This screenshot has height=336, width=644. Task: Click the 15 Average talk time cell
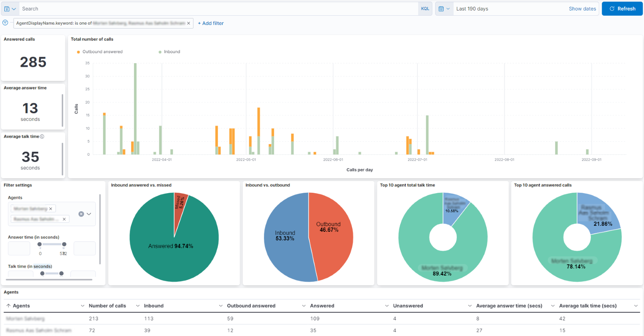pyautogui.click(x=562, y=330)
